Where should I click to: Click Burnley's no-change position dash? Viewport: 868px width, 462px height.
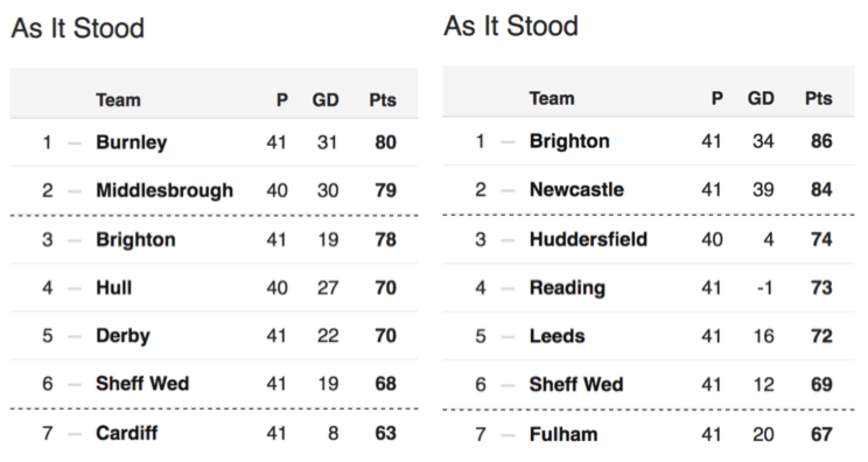tap(75, 143)
